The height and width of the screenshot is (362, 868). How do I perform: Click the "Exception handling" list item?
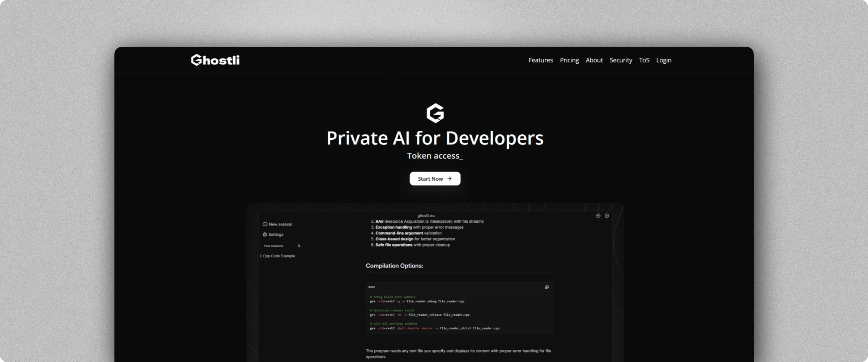417,227
